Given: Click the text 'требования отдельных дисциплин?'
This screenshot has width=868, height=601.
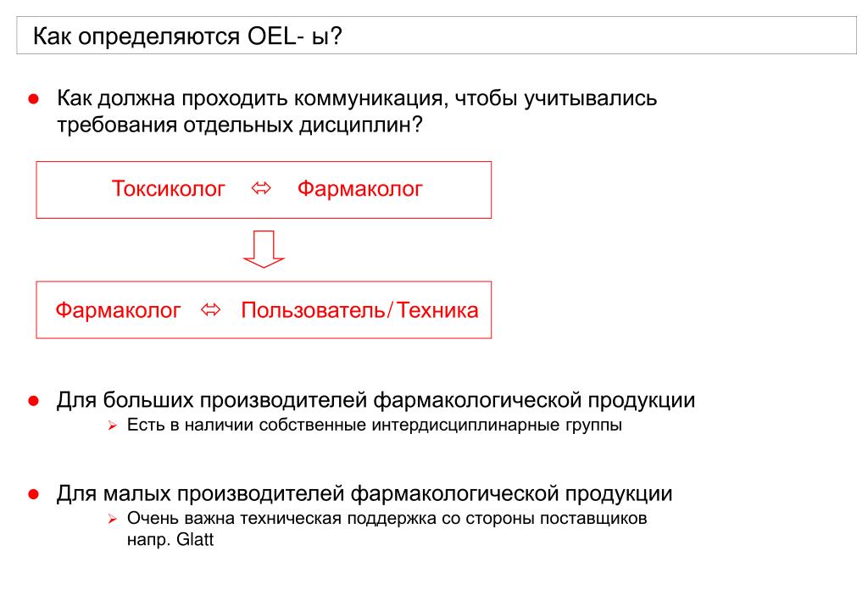Looking at the screenshot, I should click(x=240, y=125).
